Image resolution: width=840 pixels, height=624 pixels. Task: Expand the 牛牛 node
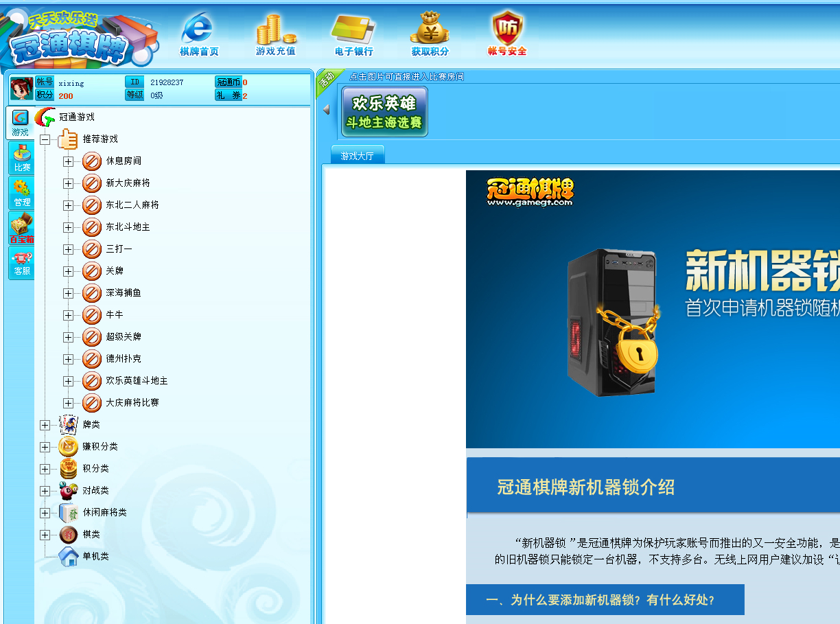(x=68, y=315)
